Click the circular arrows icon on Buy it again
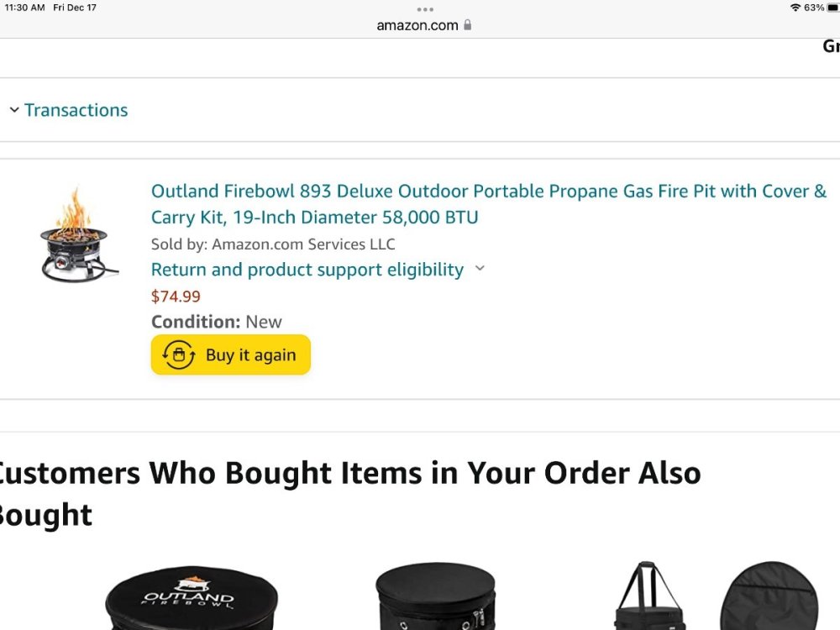This screenshot has width=840, height=630. (x=178, y=355)
